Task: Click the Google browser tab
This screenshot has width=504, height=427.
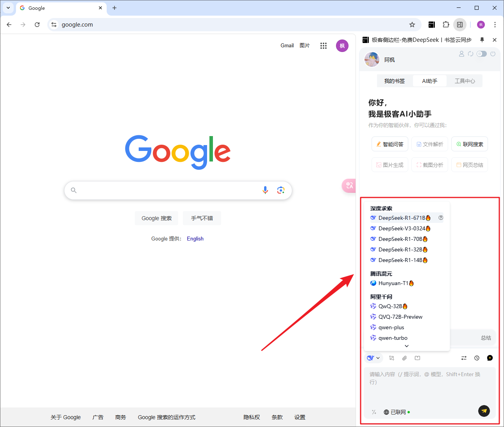Action: pos(61,8)
